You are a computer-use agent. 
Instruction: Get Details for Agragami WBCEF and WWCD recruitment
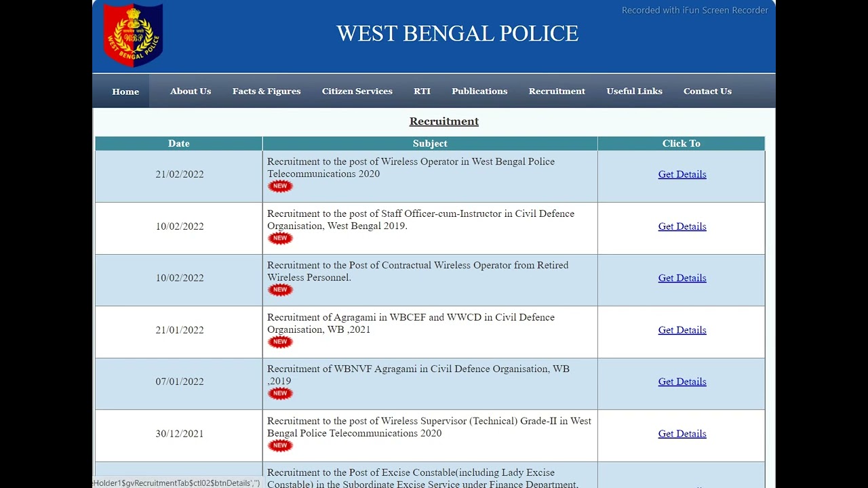(682, 330)
